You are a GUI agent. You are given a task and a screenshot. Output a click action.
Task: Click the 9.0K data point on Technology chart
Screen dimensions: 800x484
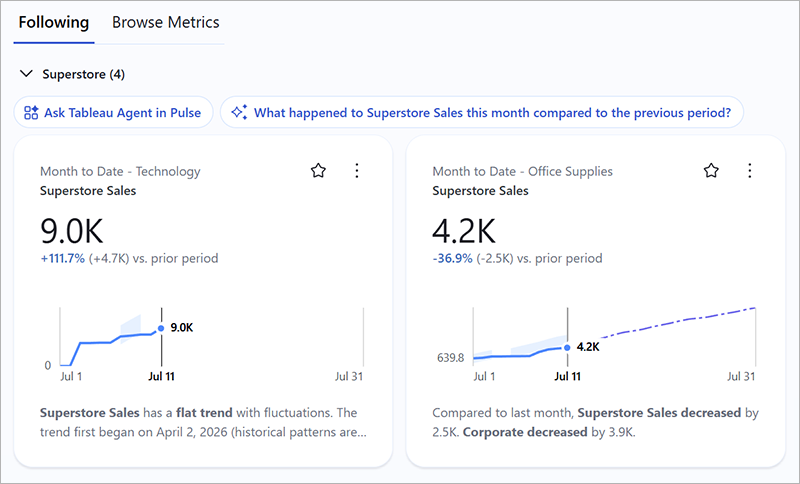(161, 328)
